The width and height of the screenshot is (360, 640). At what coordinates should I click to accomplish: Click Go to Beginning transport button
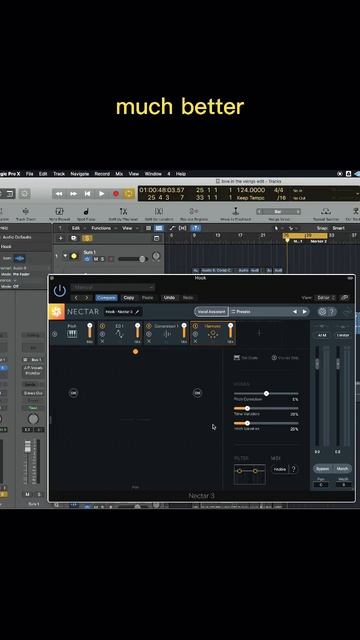pyautogui.click(x=87, y=193)
